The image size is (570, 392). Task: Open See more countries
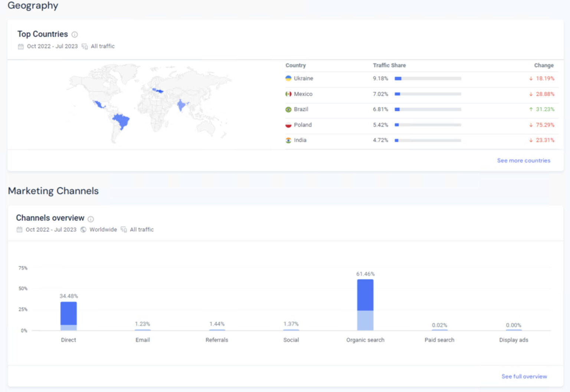pyautogui.click(x=524, y=160)
